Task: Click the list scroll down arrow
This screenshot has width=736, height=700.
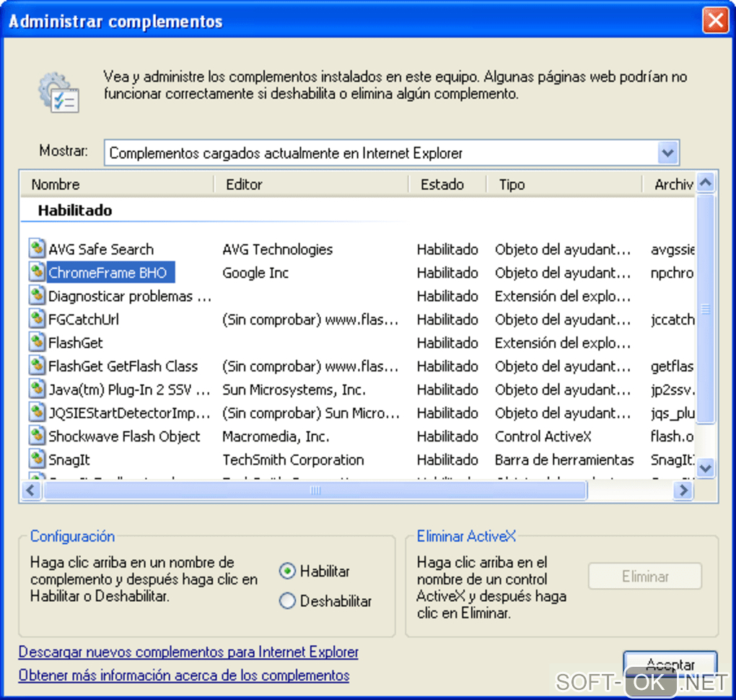Action: coord(706,468)
